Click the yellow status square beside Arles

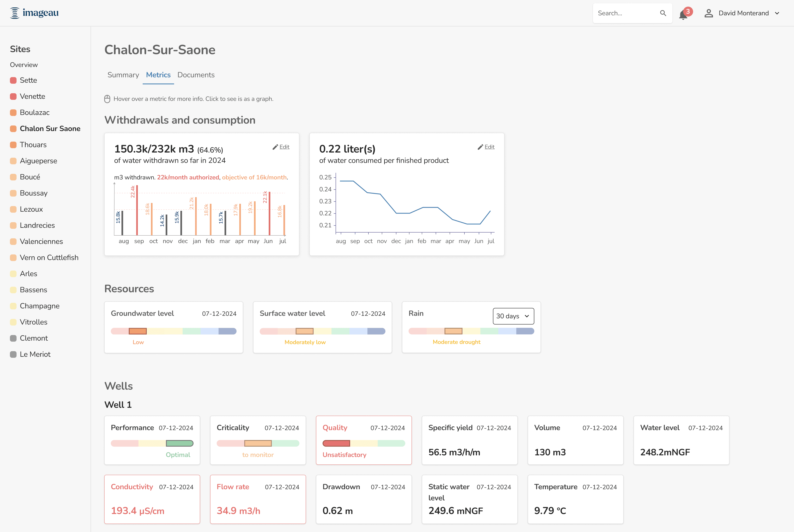(x=13, y=274)
